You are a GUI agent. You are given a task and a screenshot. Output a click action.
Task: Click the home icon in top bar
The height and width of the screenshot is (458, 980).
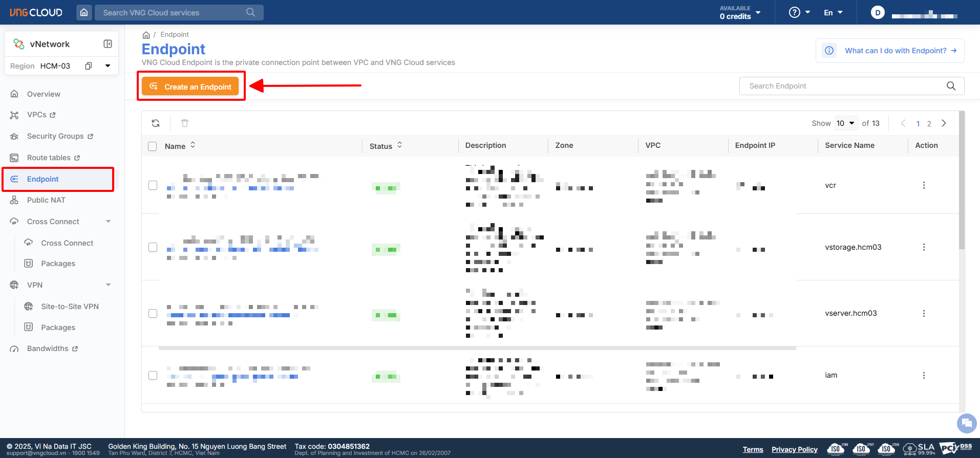[x=84, y=12]
